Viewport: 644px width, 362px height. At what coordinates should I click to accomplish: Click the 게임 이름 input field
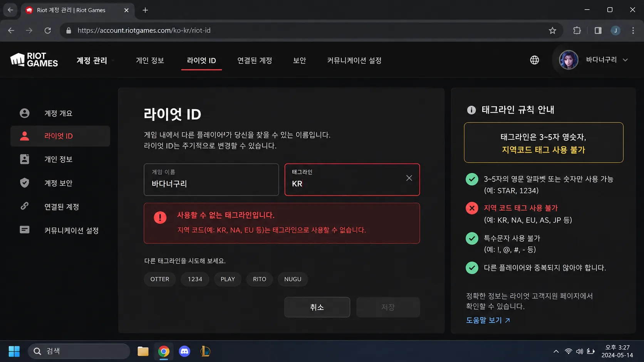(x=211, y=180)
